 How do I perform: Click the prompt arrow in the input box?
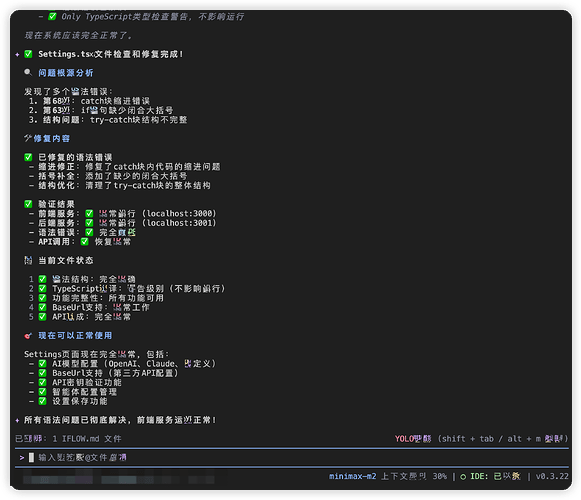pos(22,458)
